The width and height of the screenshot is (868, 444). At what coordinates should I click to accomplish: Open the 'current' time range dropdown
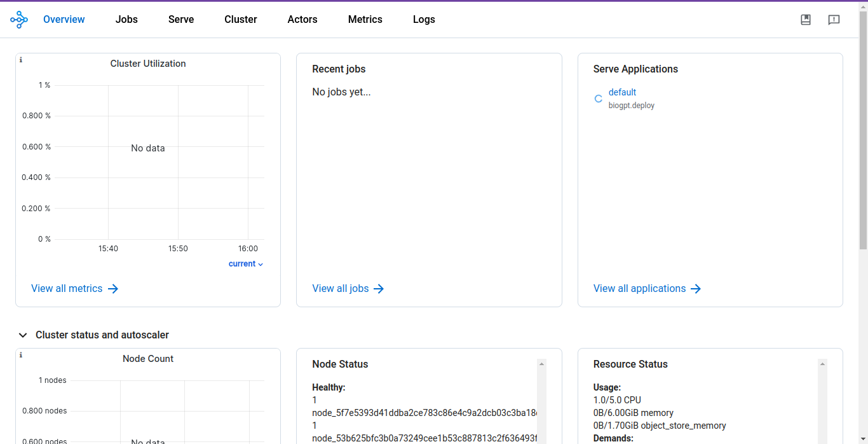click(x=246, y=264)
